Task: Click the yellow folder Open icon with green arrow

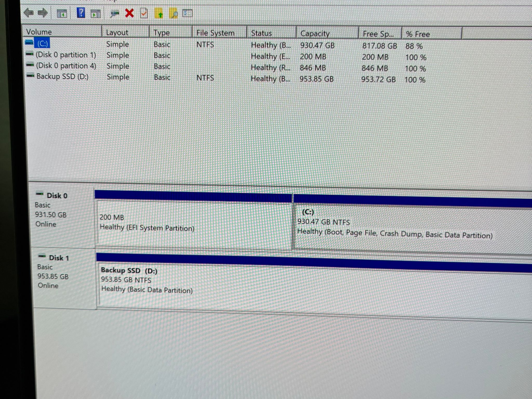Action: click(x=159, y=13)
